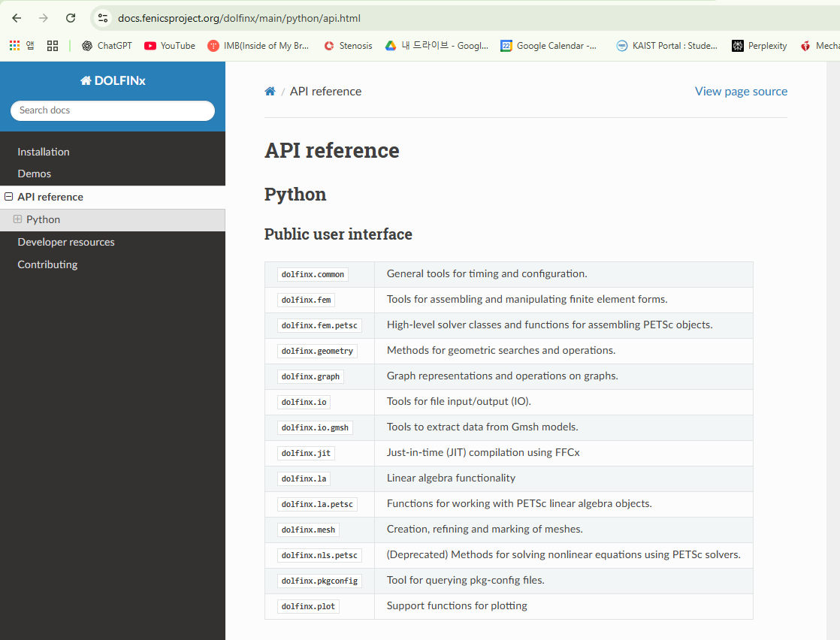Screen dimensions: 840x640
Task: Select API reference in the sidebar
Action: click(50, 197)
